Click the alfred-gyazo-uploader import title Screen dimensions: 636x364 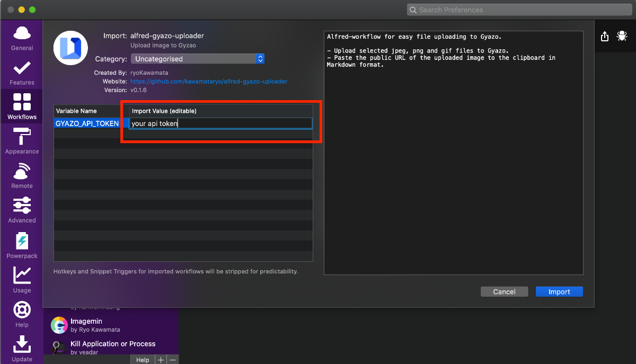(167, 35)
